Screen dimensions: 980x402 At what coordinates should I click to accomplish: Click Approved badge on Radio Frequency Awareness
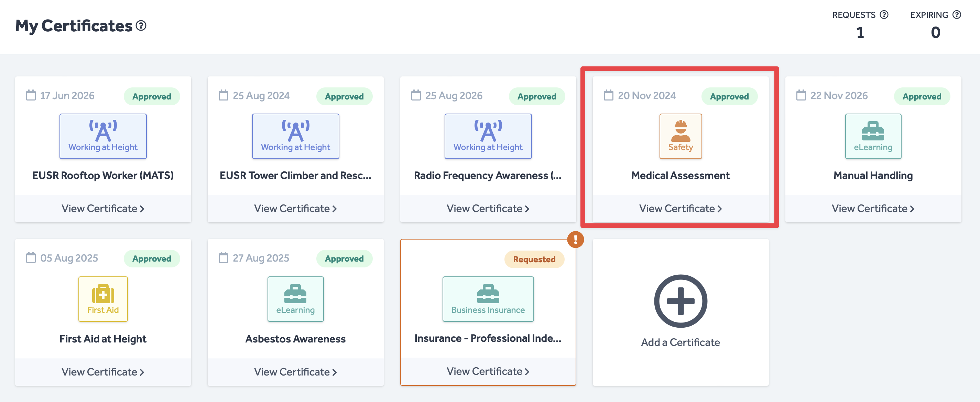pos(536,96)
